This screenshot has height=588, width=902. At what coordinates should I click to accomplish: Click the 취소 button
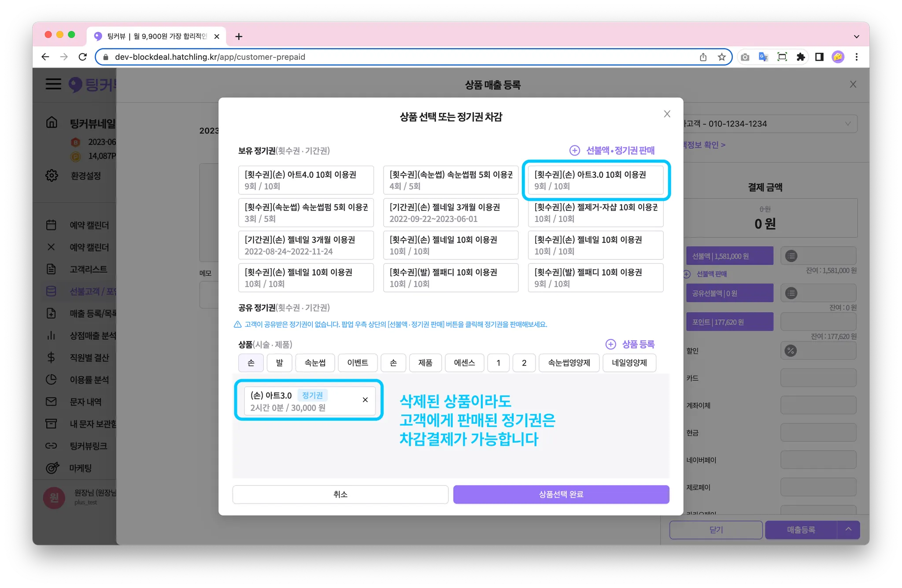[340, 494]
